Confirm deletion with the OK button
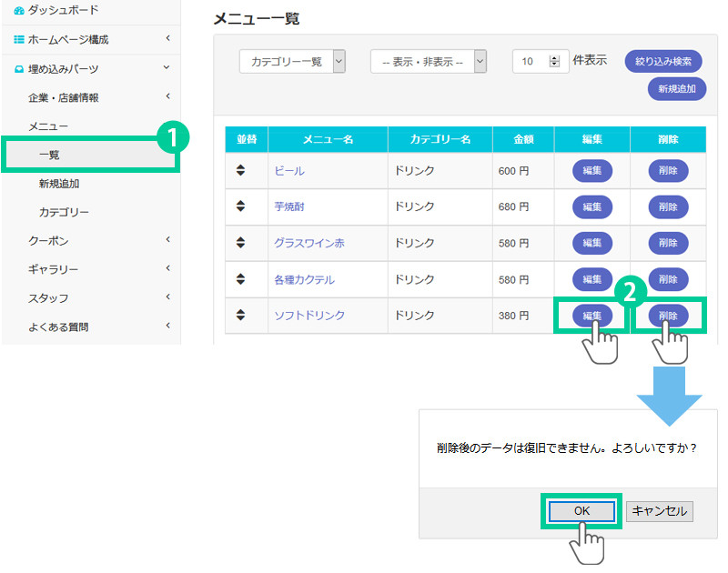The image size is (728, 573). (581, 511)
